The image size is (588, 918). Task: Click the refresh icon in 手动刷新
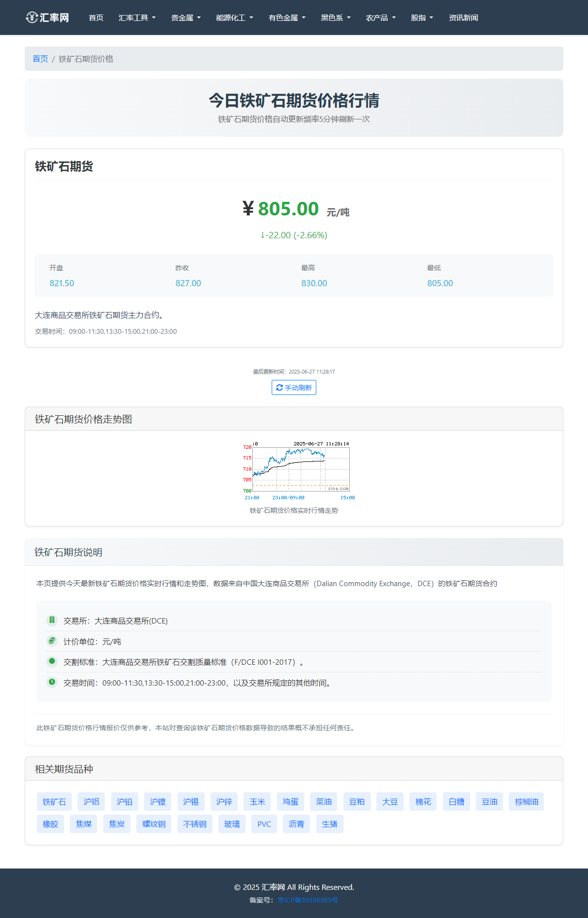(279, 388)
